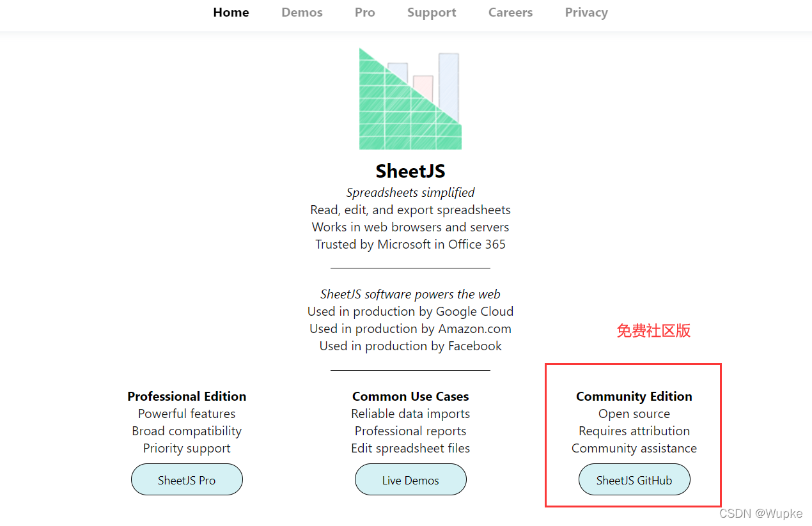Click the Professional Edition heading
Image resolution: width=812 pixels, height=526 pixels.
[187, 396]
